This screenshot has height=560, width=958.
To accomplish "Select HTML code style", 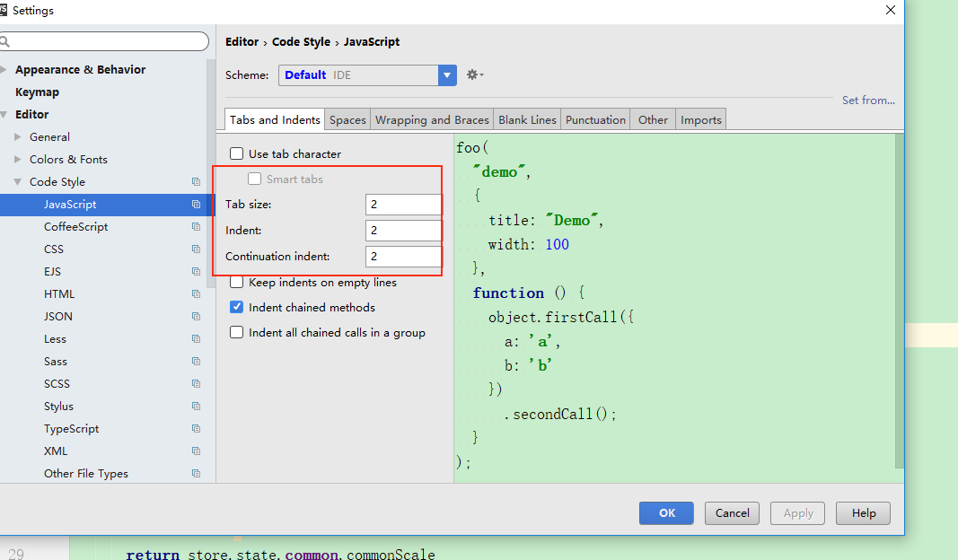I will pos(59,294).
